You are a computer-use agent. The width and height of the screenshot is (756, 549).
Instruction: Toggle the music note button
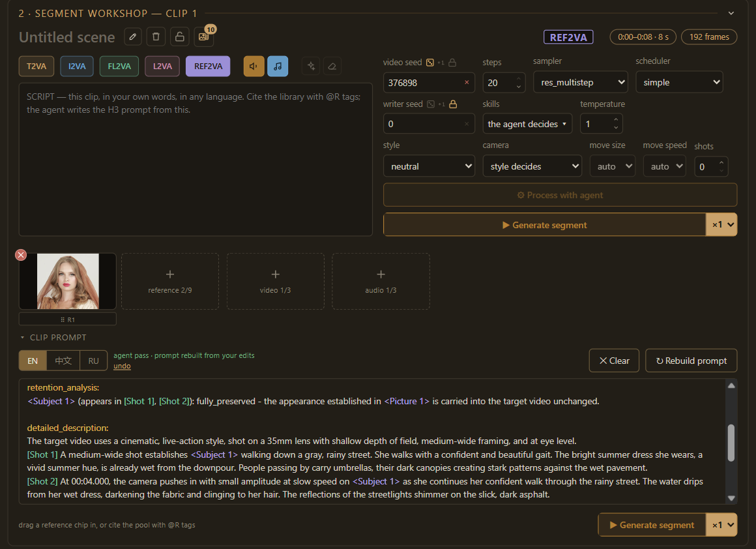point(278,66)
